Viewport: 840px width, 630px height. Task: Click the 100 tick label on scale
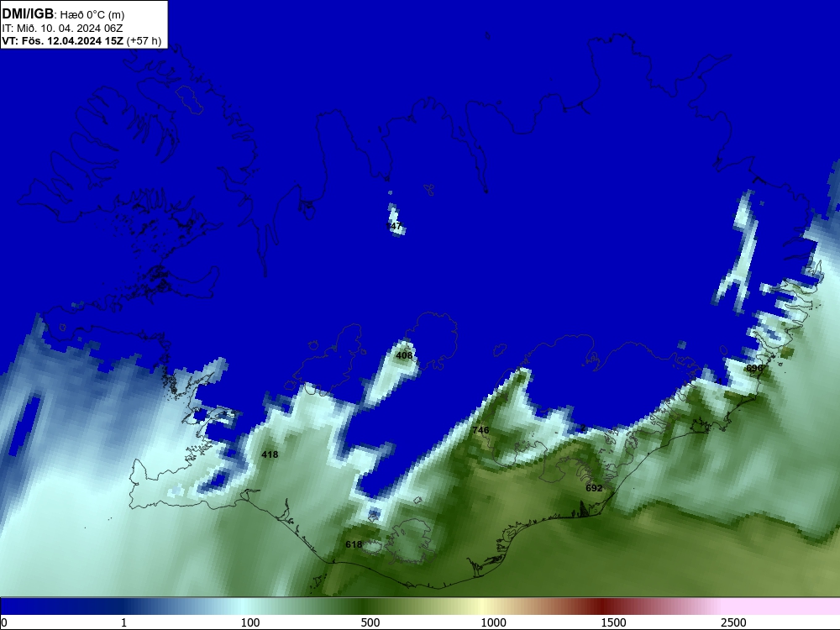click(250, 622)
